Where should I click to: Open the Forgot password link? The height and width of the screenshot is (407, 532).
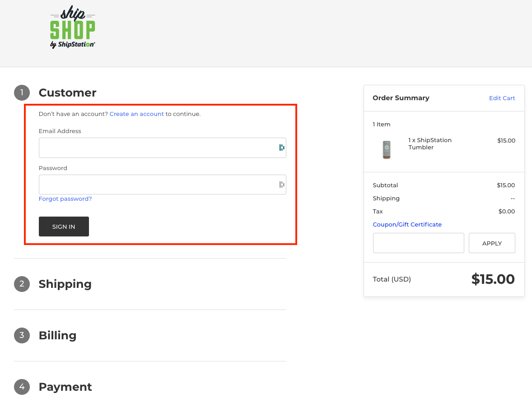[65, 199]
